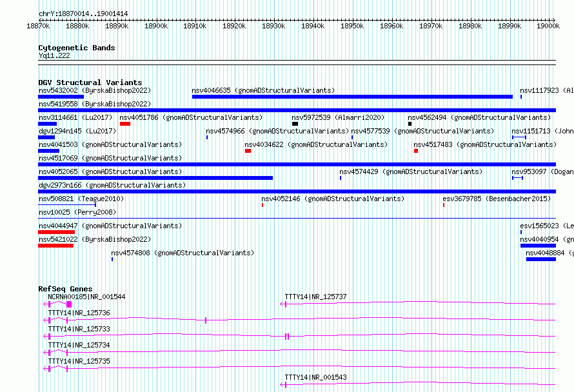Open the TTTY14|NR_125737 gene label
Image resolution: width=574 pixels, height=392 pixels.
click(315, 297)
